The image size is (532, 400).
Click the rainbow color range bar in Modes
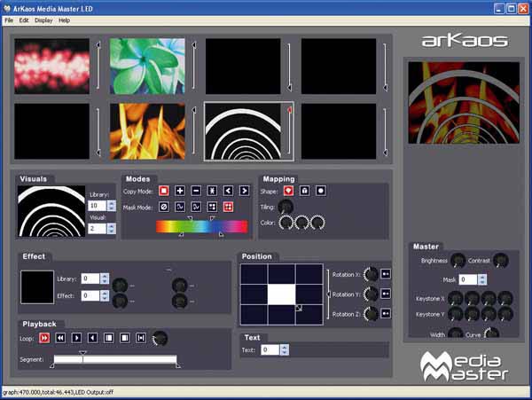click(x=201, y=226)
